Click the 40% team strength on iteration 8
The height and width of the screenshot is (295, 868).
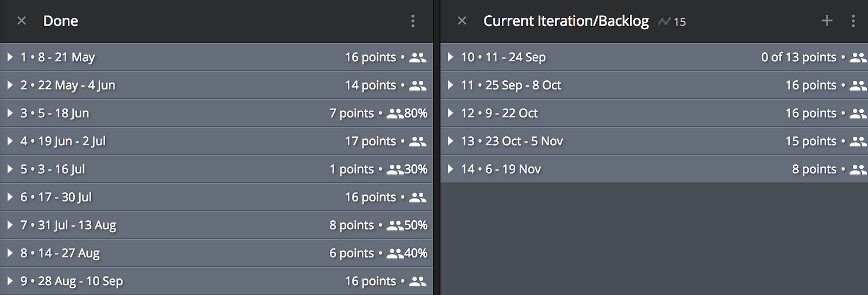point(416,253)
